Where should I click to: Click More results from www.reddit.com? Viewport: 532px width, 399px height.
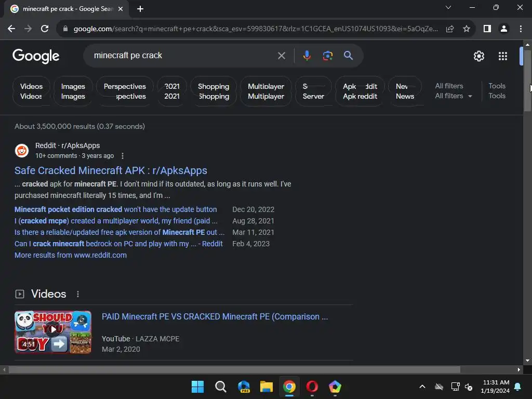[71, 255]
